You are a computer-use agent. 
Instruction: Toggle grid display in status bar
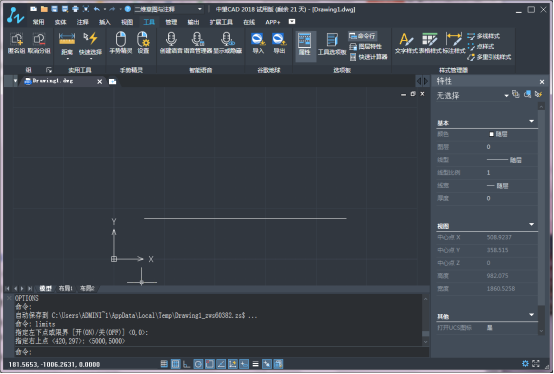click(175, 364)
